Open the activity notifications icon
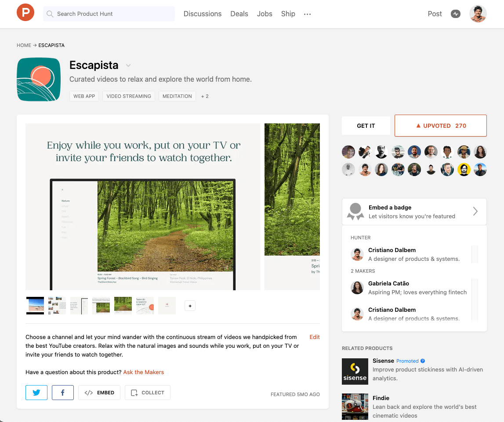This screenshot has width=504, height=422. pyautogui.click(x=456, y=14)
